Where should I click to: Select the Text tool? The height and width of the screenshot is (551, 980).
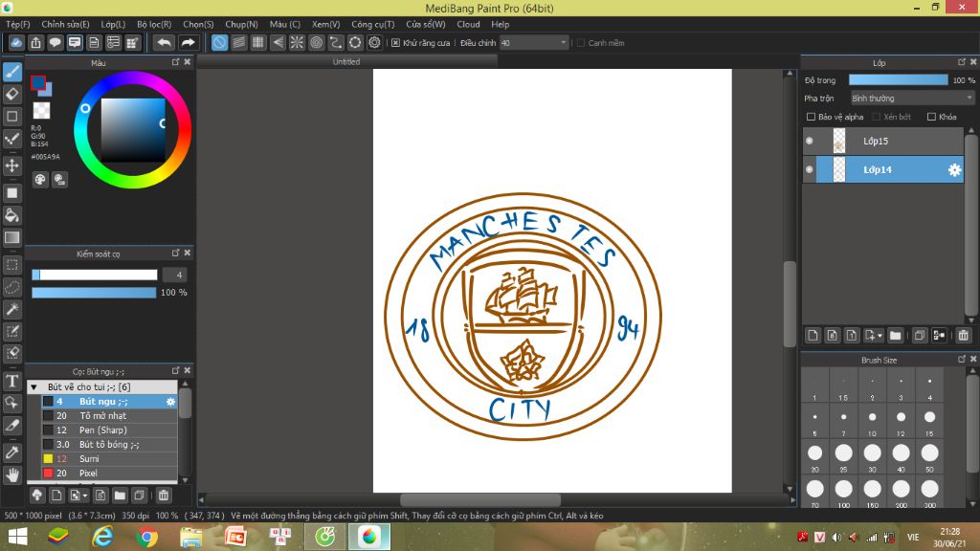point(11,381)
